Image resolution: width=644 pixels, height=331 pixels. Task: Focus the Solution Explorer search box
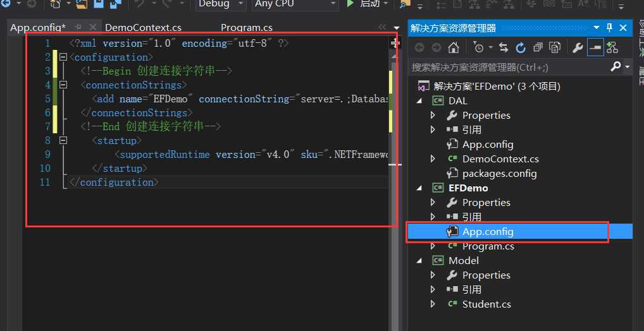pos(509,66)
